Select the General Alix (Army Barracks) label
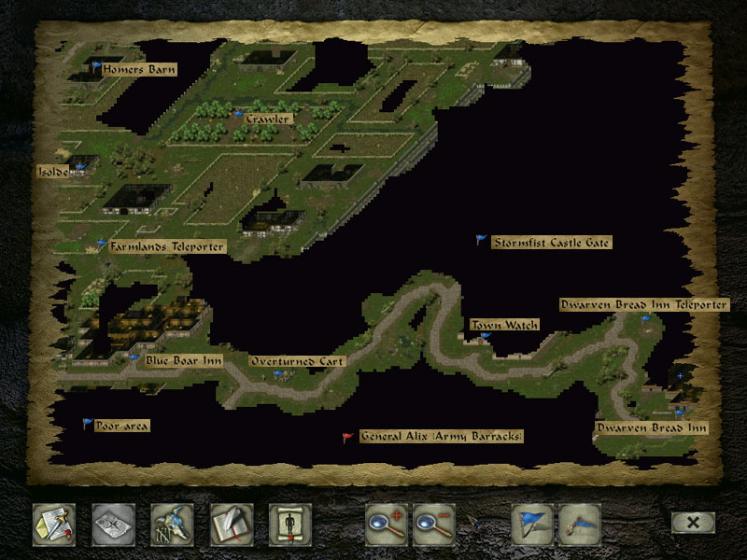This screenshot has width=747, height=560. click(441, 436)
